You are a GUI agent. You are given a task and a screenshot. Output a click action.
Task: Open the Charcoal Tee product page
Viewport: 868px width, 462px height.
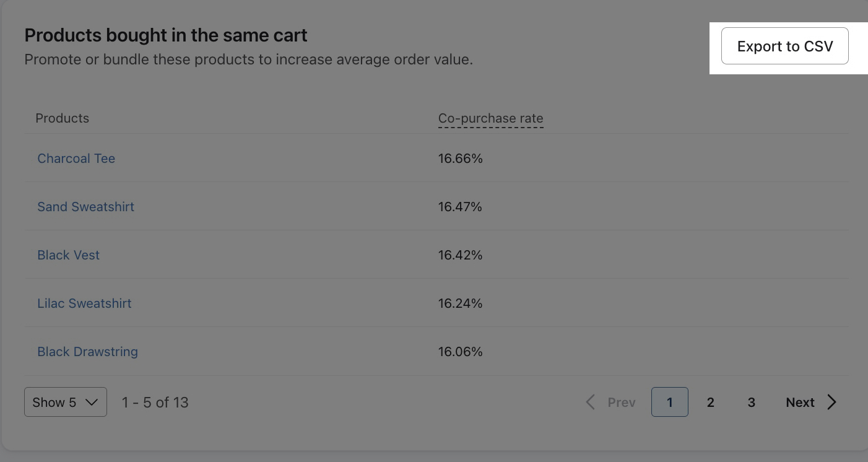[76, 159]
